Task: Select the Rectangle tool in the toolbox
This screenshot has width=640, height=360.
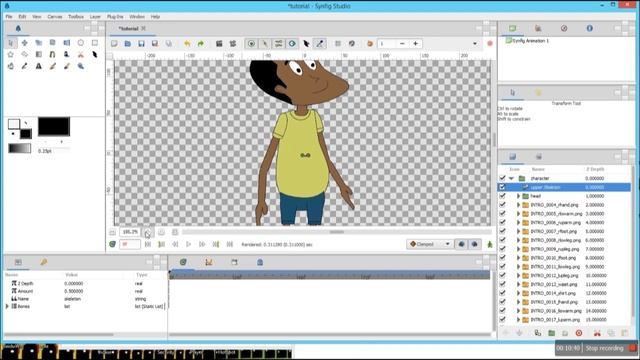Action: [95, 43]
